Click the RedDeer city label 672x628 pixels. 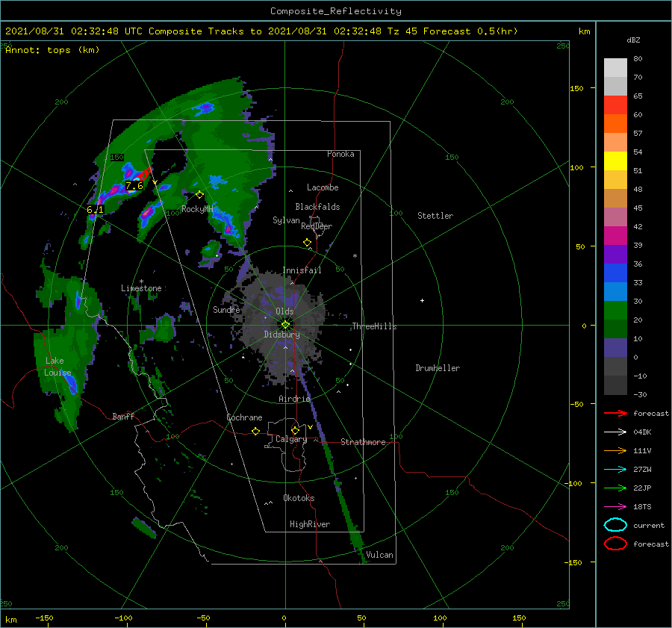(x=317, y=226)
